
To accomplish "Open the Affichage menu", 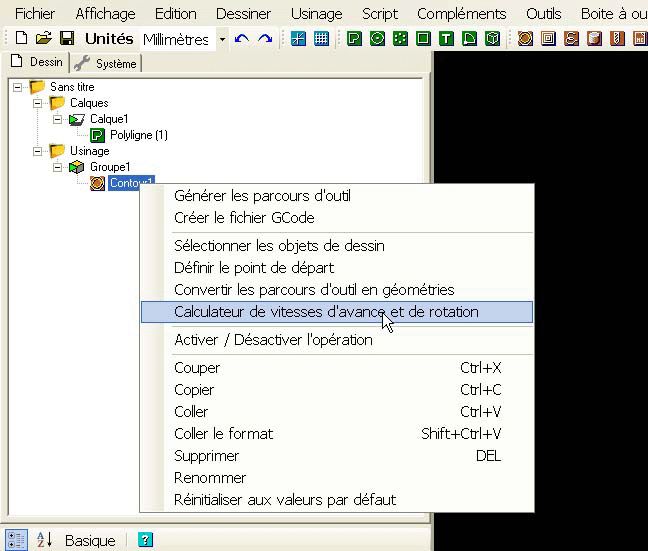I will (105, 14).
